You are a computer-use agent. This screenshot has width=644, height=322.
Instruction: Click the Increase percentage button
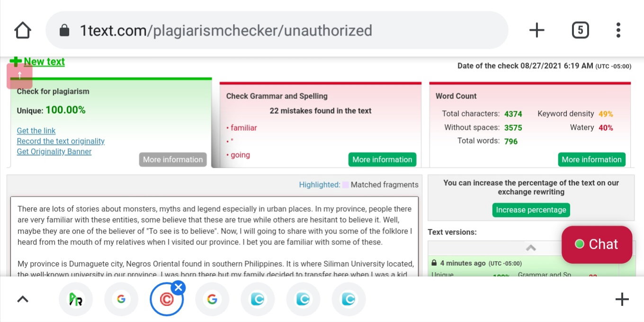[x=531, y=210]
